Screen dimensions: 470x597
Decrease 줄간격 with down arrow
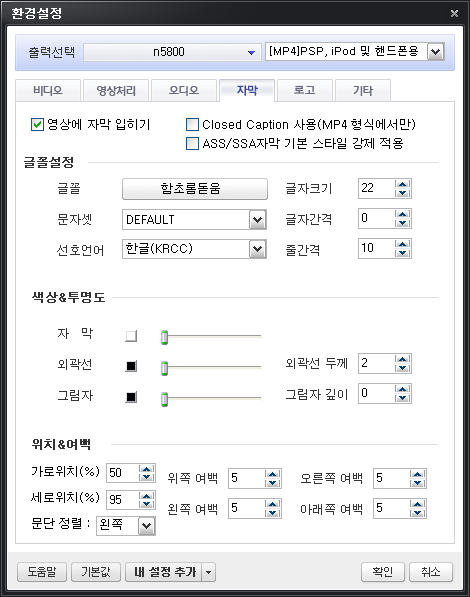(403, 253)
